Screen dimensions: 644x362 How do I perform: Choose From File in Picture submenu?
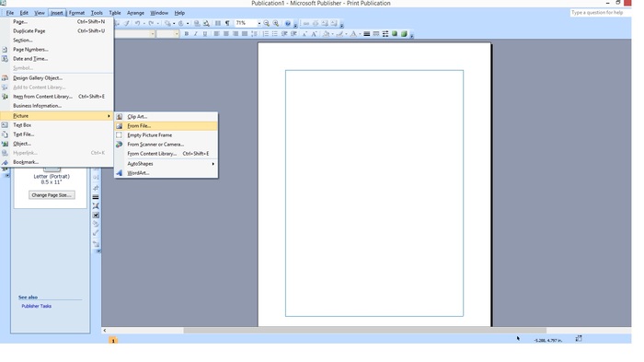[166, 126]
